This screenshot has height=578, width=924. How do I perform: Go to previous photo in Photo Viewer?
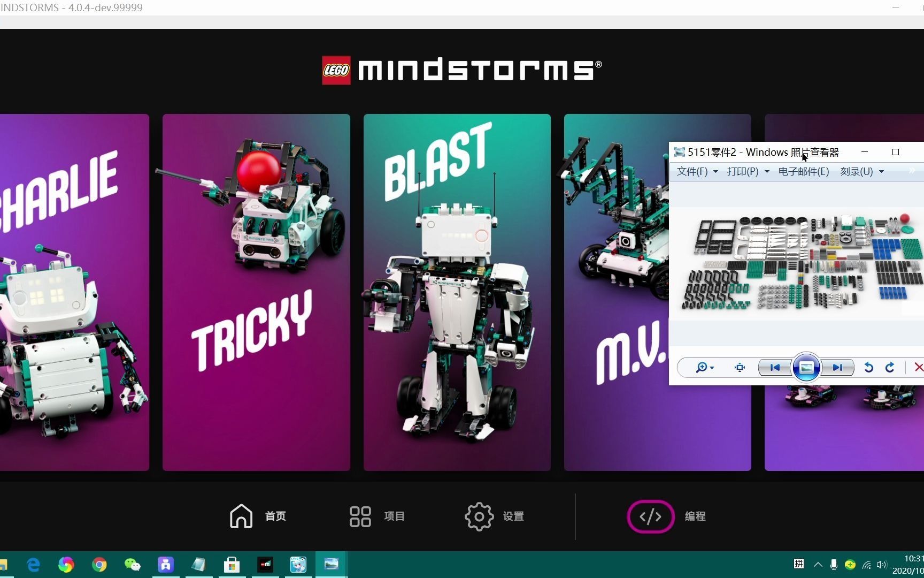[775, 367]
